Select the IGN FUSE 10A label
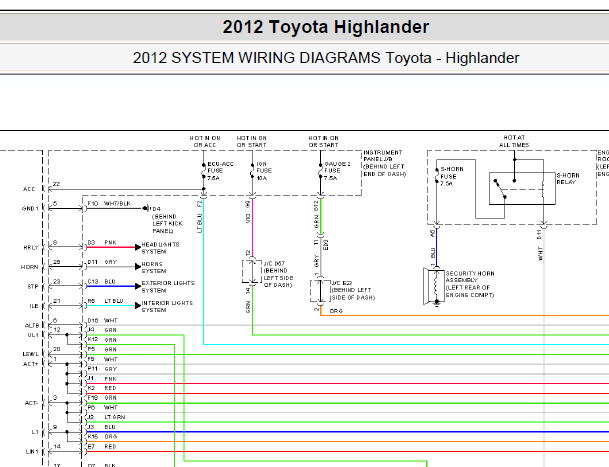Viewport: 609px width, 467px height. tap(264, 171)
